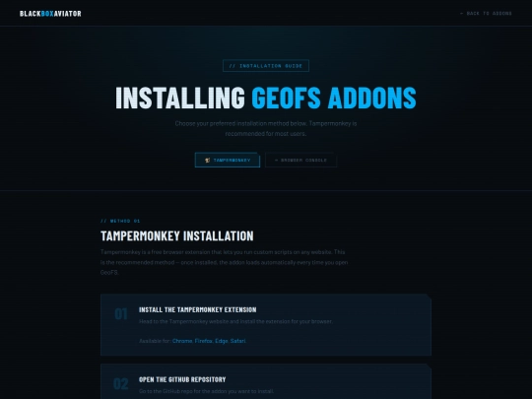
Task: Open the Safari extension link
Action: point(237,341)
